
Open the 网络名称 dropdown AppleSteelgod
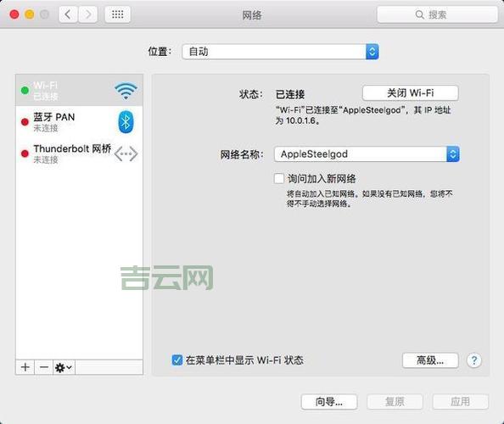pos(367,154)
